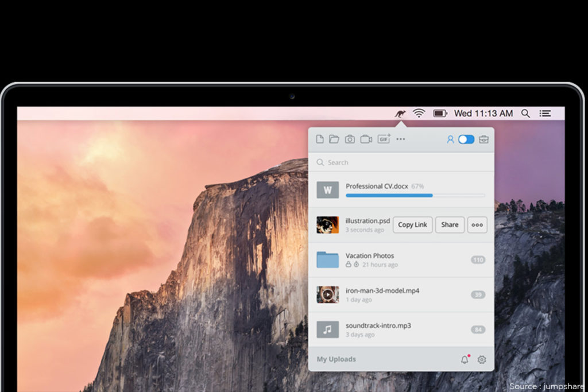Open the illustration.psd thumbnail

click(x=327, y=225)
